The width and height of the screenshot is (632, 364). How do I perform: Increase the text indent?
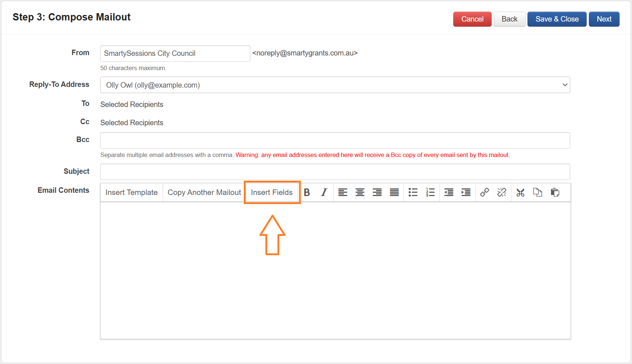(x=466, y=192)
